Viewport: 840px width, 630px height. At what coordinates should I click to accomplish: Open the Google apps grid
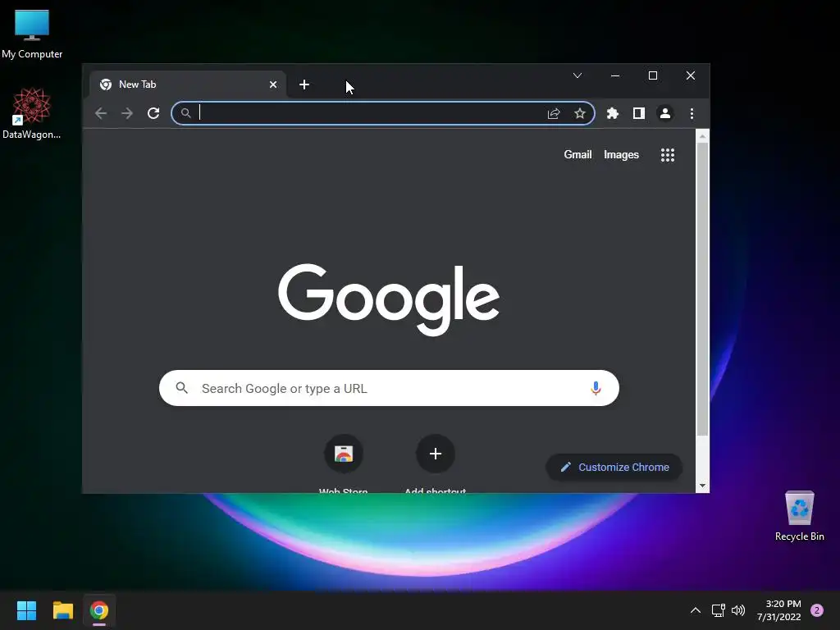pyautogui.click(x=668, y=155)
